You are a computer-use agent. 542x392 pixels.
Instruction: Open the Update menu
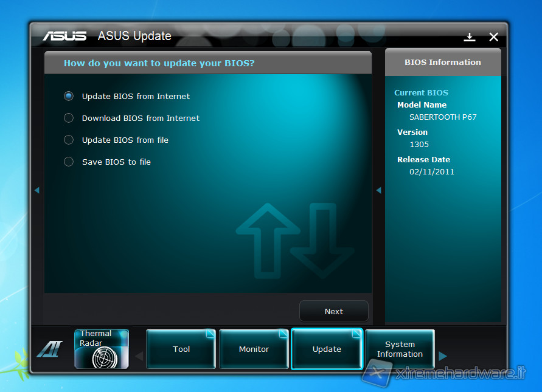coord(327,349)
